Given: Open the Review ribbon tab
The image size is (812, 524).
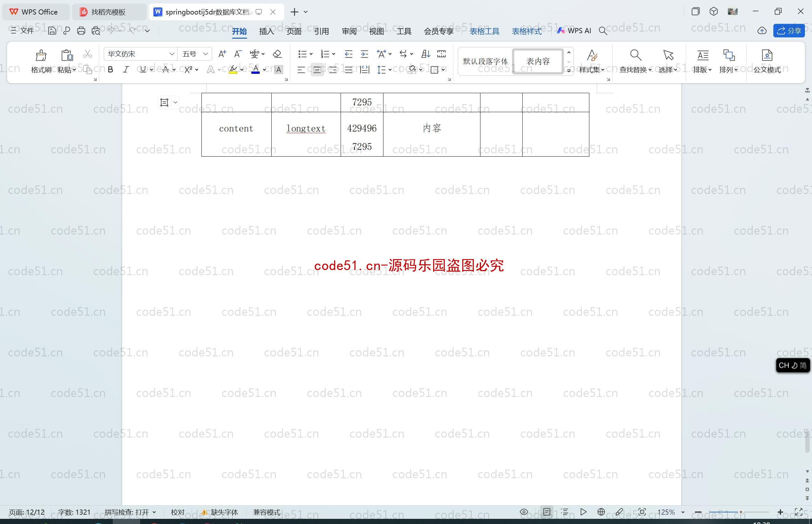Looking at the screenshot, I should (x=349, y=31).
